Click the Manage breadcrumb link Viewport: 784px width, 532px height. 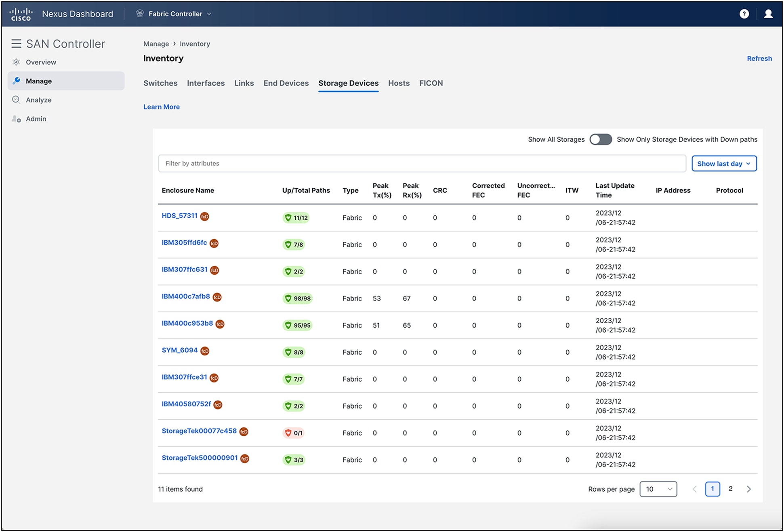156,44
